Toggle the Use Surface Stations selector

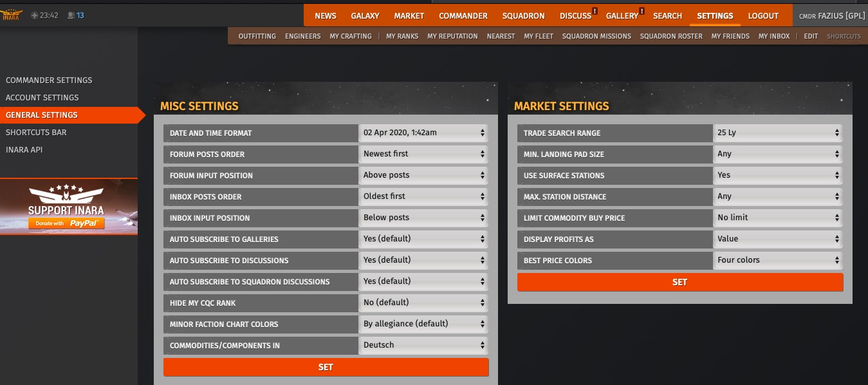777,175
